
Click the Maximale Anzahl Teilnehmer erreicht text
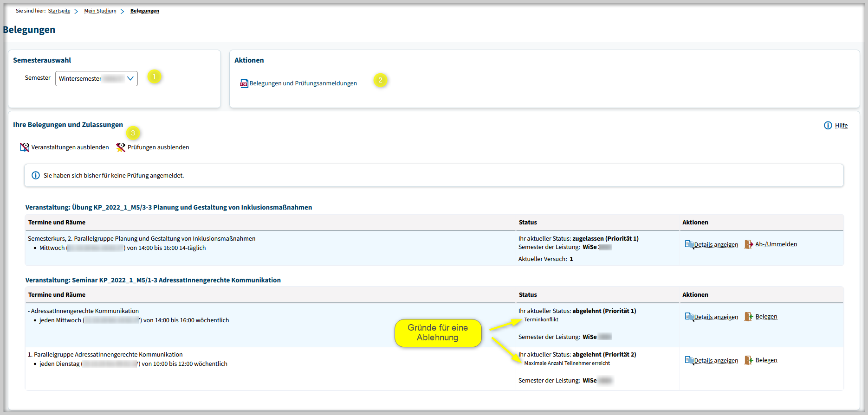coord(567,363)
